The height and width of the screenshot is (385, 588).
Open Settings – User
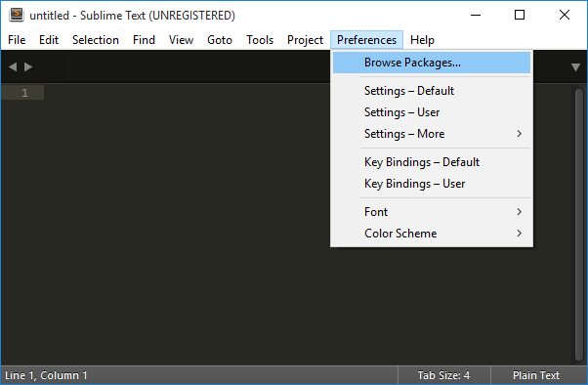tap(432, 112)
